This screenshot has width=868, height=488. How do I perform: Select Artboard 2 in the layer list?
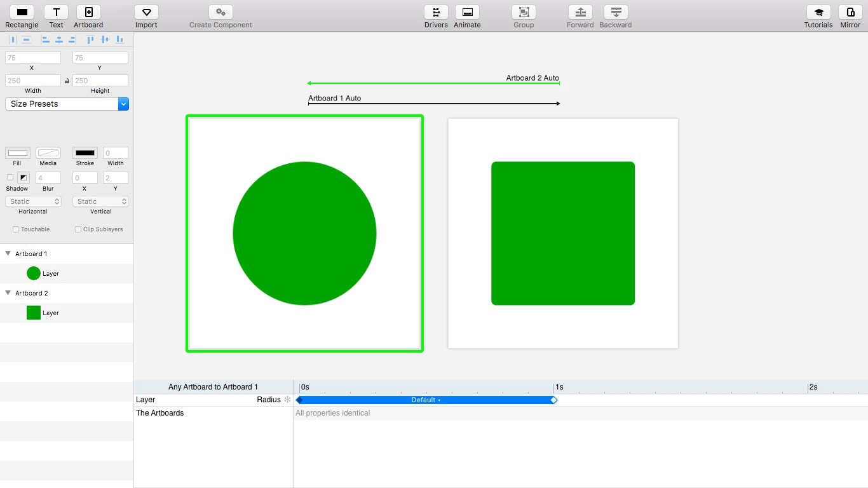point(67,293)
